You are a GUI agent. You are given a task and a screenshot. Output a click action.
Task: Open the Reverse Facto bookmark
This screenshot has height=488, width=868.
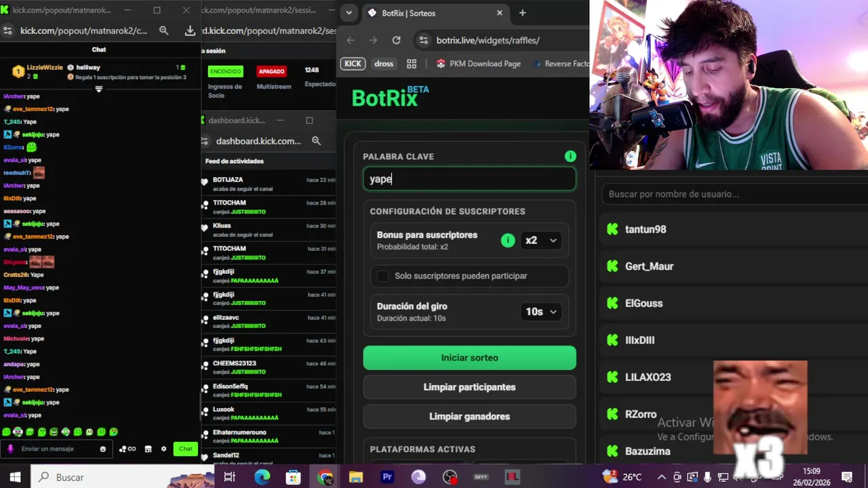(560, 64)
